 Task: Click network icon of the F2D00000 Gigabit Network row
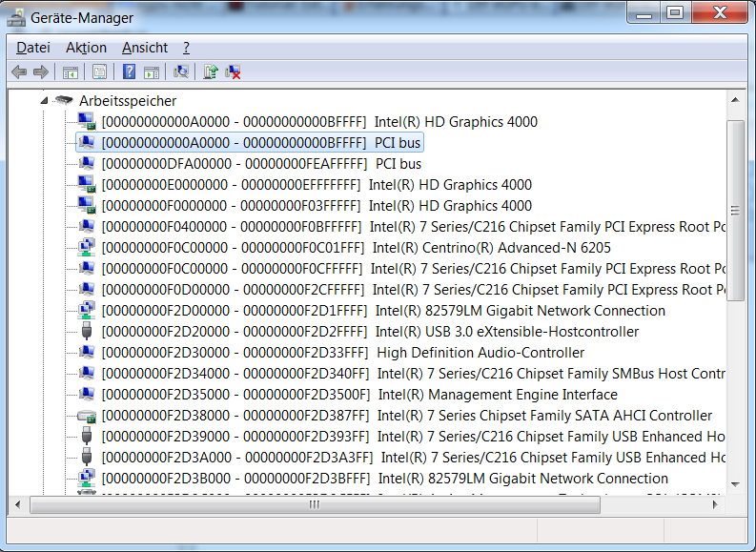coord(87,310)
